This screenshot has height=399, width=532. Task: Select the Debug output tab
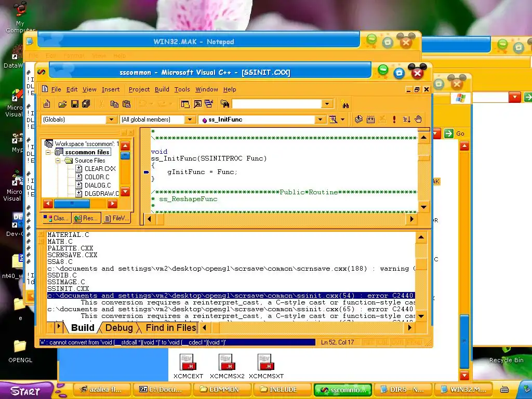(x=119, y=327)
